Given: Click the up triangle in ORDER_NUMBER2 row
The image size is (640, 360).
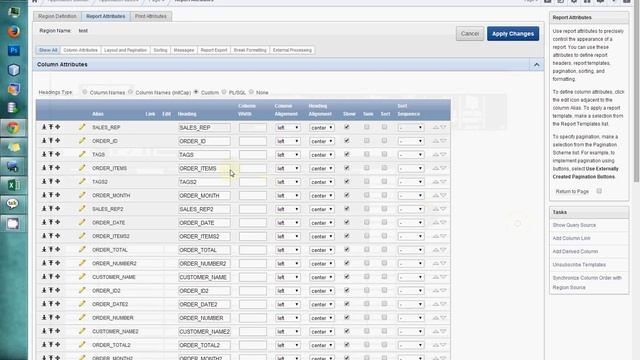Looking at the screenshot, I should pyautogui.click(x=436, y=263).
